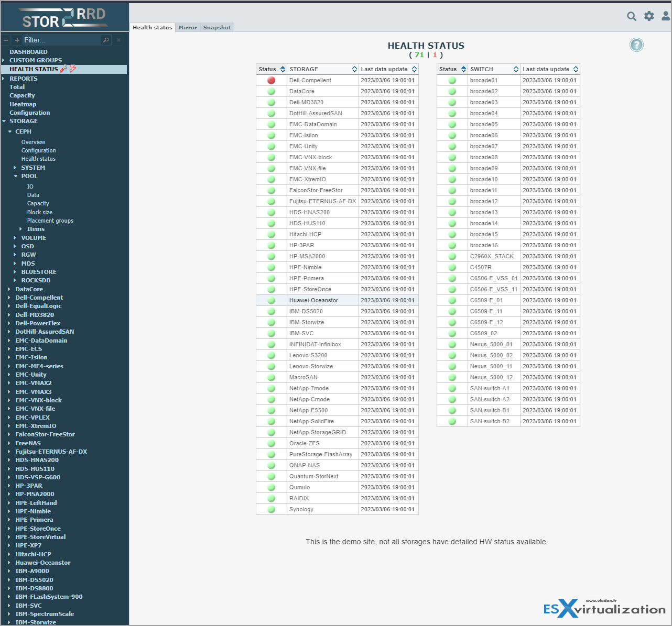Screen dimensions: 672x626
Task: Sort storage table by Status column
Action: click(272, 69)
